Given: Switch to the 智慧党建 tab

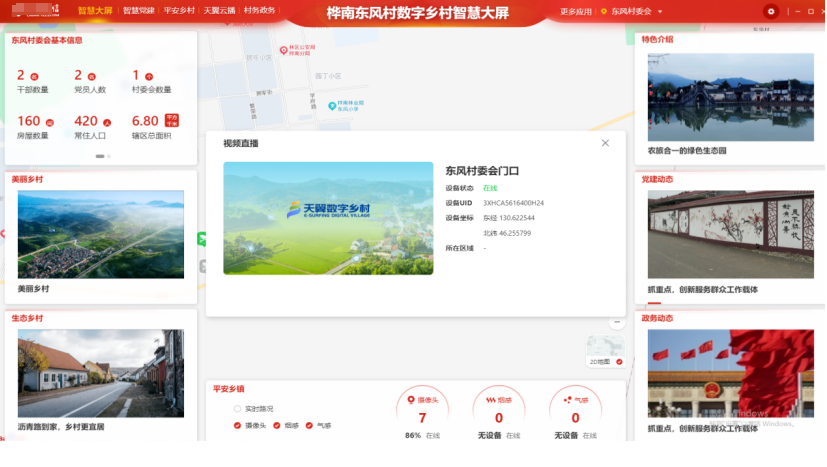Looking at the screenshot, I should [139, 11].
